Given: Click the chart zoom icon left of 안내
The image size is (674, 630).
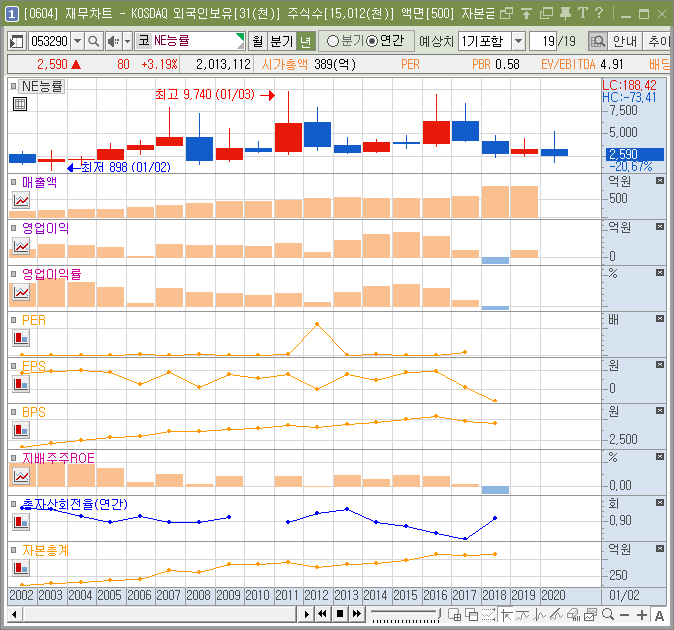Looking at the screenshot, I should coord(597,42).
